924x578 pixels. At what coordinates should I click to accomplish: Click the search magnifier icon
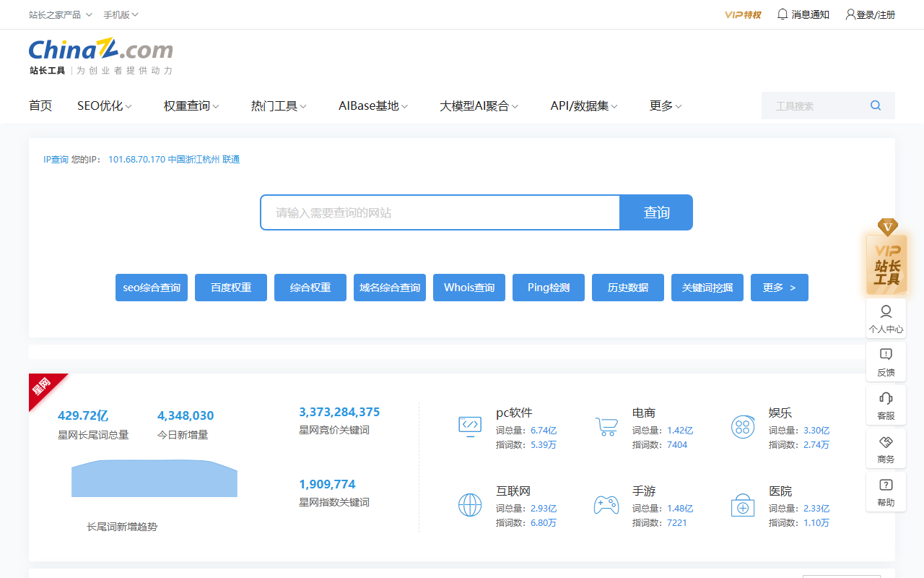tap(876, 105)
